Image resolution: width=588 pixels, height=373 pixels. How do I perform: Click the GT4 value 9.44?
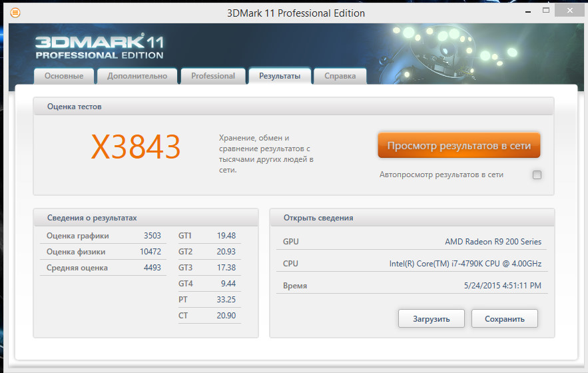click(x=228, y=284)
